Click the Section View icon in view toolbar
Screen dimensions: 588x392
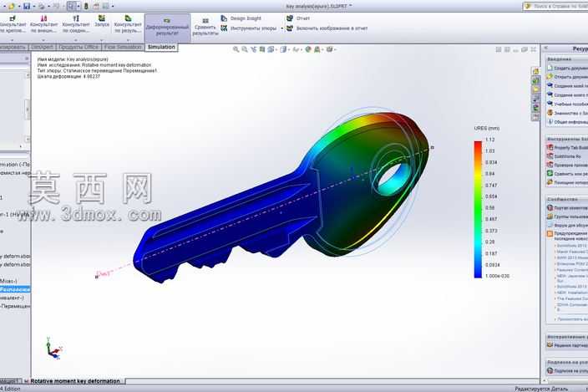click(262, 49)
